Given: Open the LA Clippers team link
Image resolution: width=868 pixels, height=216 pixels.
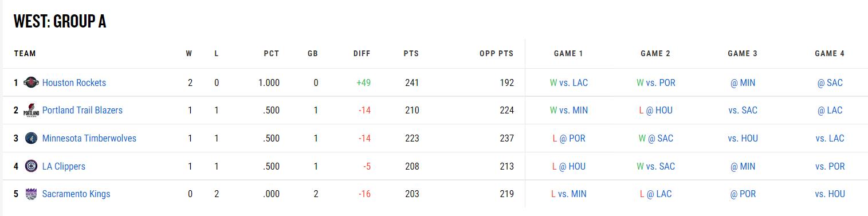Looking at the screenshot, I should pos(64,166).
